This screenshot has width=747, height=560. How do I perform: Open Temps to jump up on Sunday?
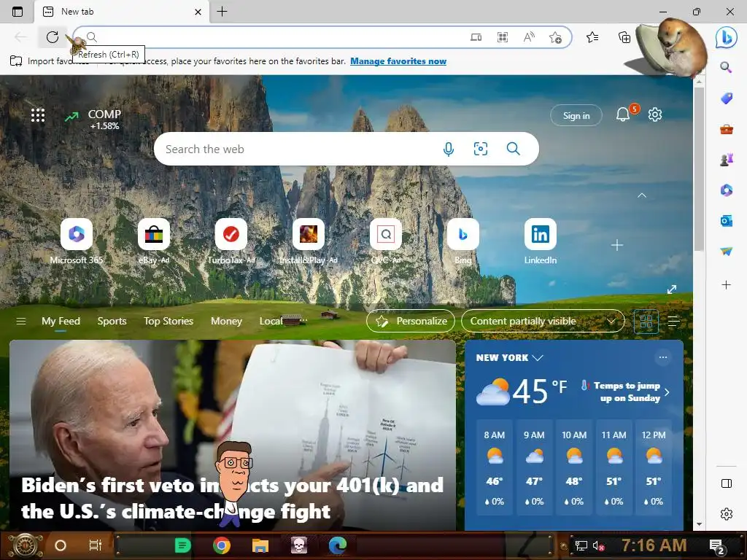click(625, 392)
